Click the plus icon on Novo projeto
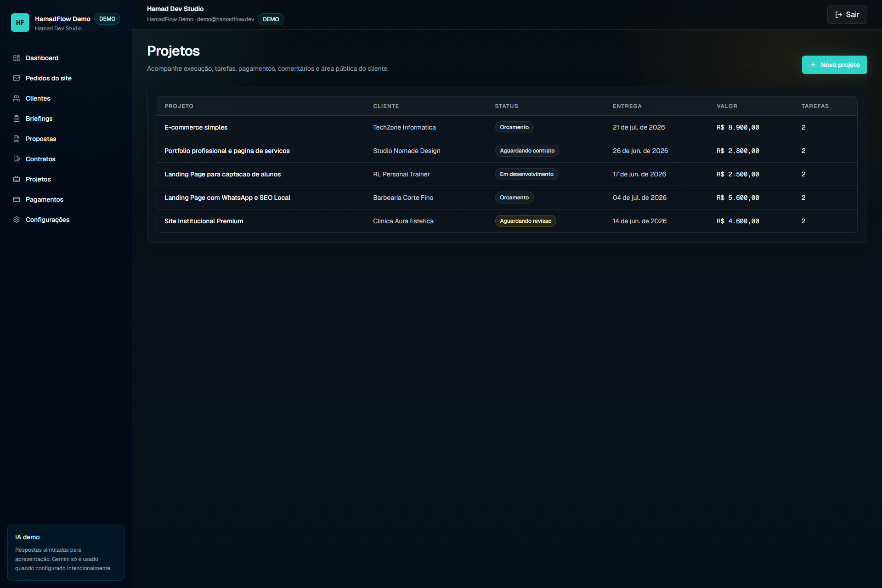The height and width of the screenshot is (588, 882). [813, 65]
